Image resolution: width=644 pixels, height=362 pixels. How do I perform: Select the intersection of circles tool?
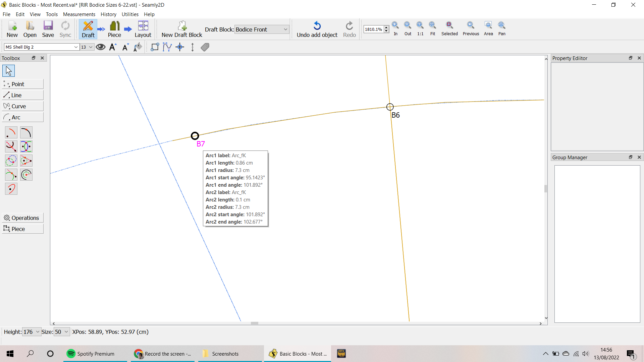click(x=11, y=161)
